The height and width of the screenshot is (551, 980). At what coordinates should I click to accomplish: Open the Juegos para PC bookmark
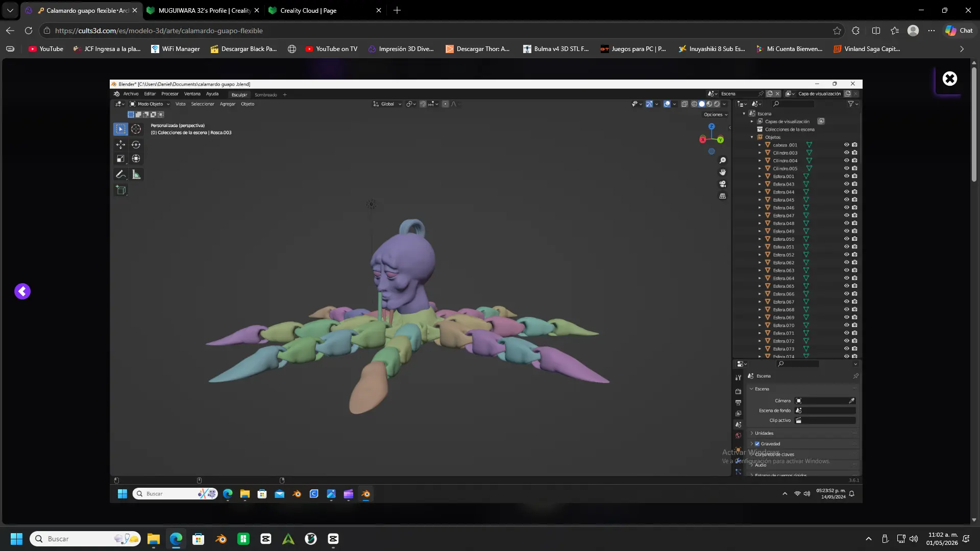click(633, 49)
